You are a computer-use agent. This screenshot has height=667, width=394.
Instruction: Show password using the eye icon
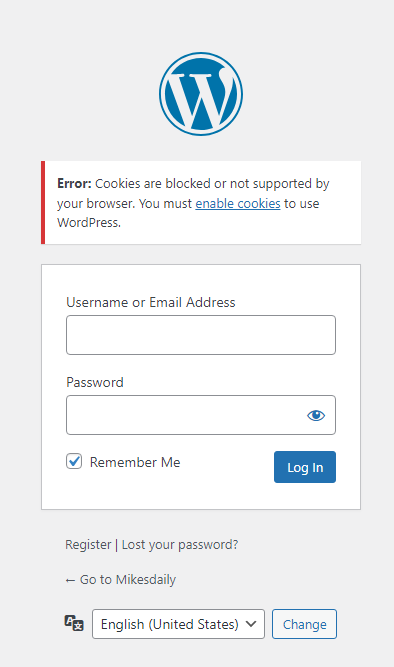316,415
